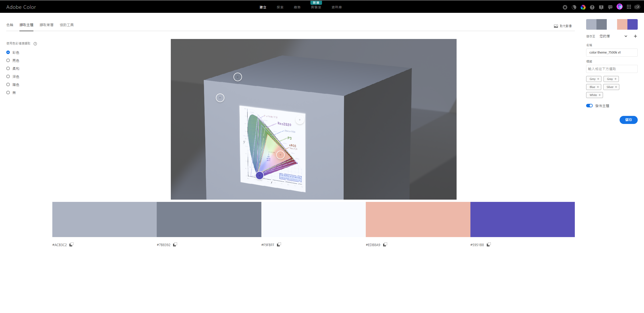644x313 pixels.
Task: Click the theme name input field
Action: tap(612, 53)
